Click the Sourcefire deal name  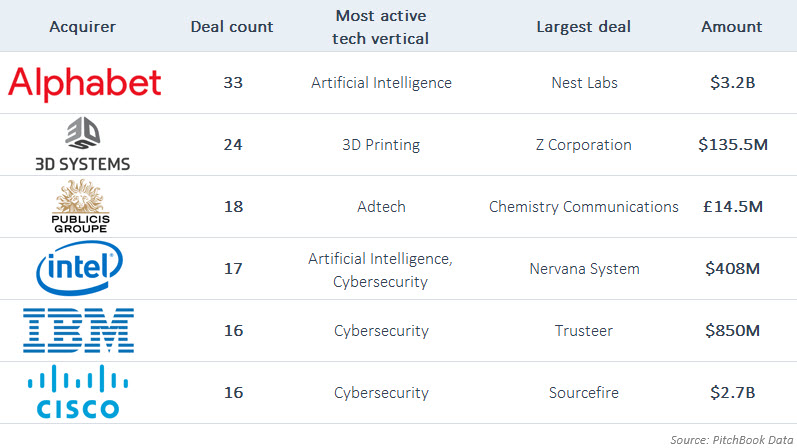[584, 393]
